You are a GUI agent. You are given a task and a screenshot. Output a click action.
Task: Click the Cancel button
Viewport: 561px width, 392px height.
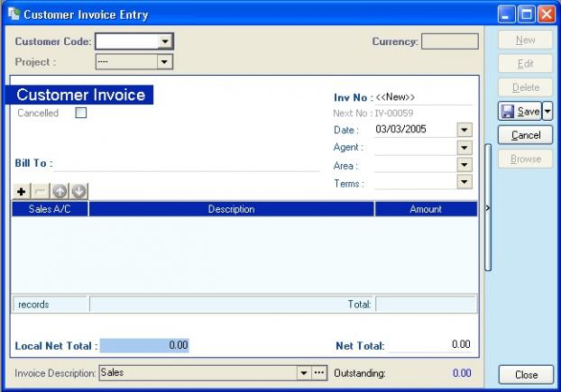tap(526, 135)
